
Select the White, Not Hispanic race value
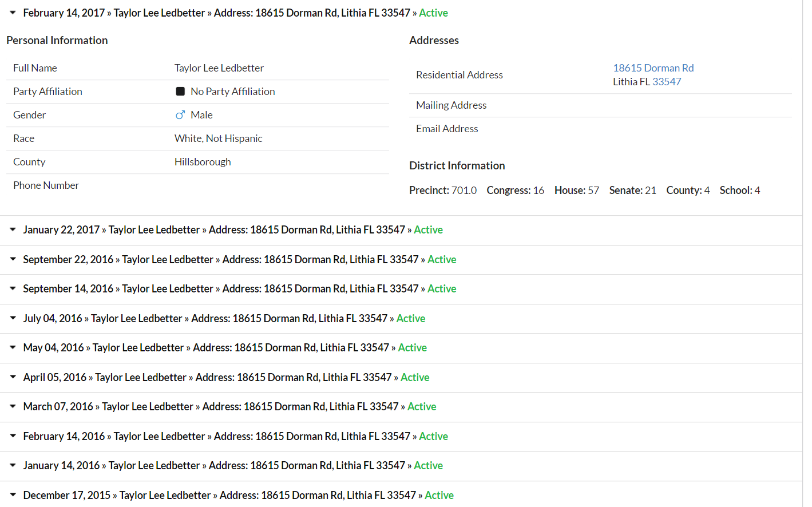click(x=219, y=138)
